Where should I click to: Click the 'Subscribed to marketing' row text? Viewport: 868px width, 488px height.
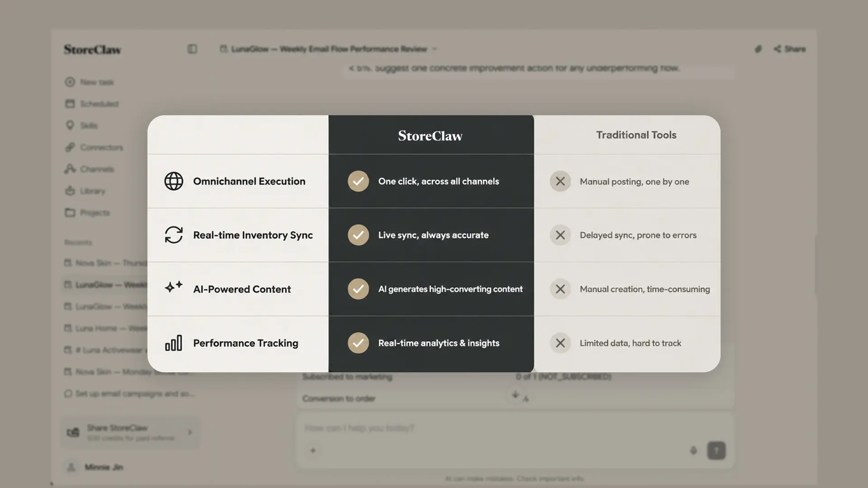(347, 376)
